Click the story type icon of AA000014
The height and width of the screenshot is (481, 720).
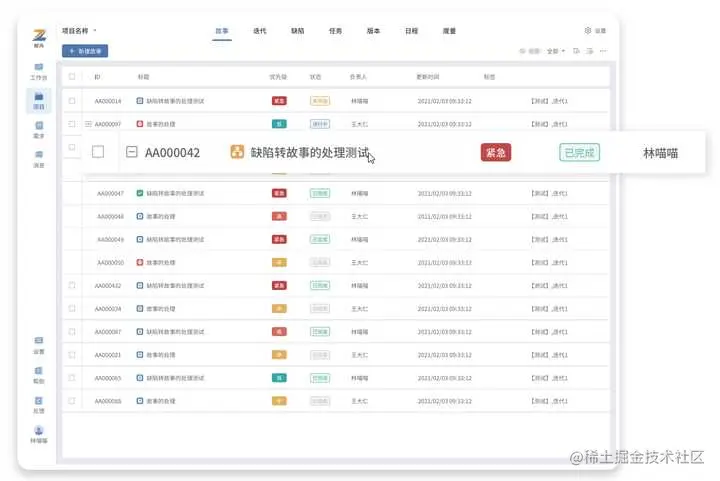(140, 101)
